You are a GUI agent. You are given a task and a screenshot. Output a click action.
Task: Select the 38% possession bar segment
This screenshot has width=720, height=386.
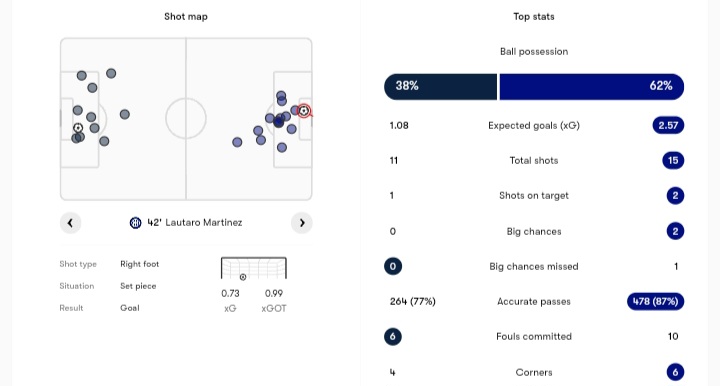tap(440, 86)
